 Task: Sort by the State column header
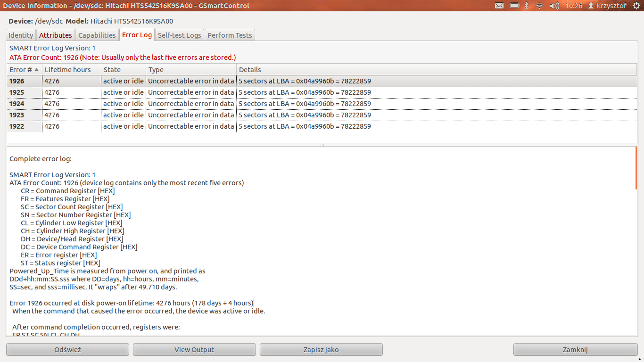tap(124, 69)
